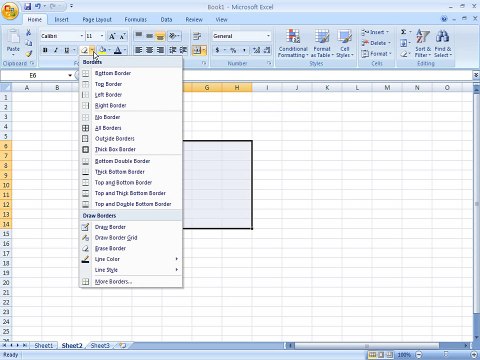Insert a new worksheet tab icon

pyautogui.click(x=122, y=345)
